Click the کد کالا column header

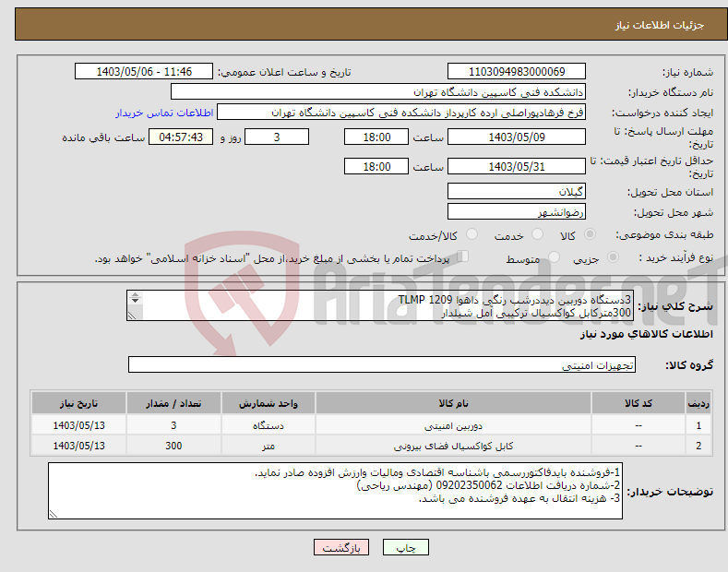(638, 403)
